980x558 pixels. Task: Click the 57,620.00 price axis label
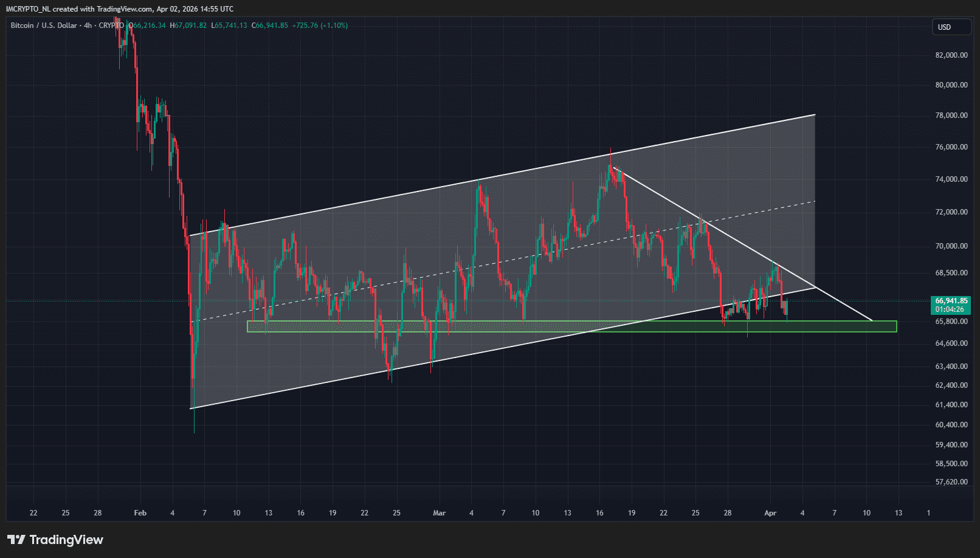[x=951, y=482]
